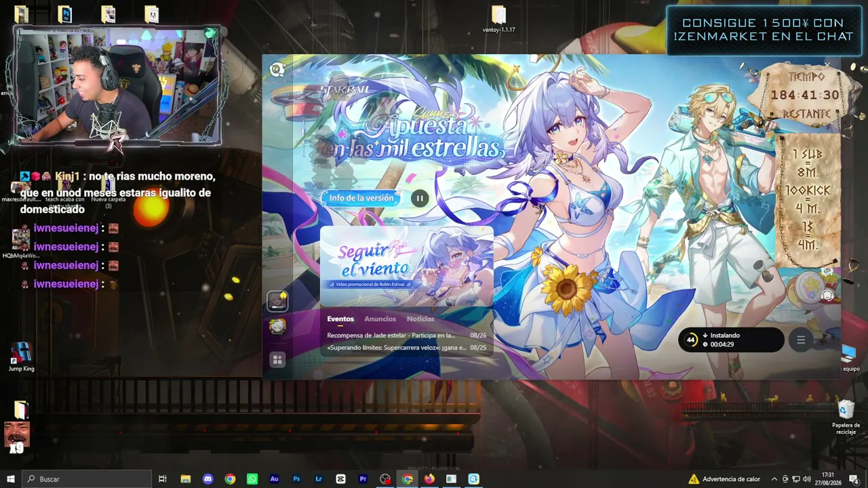Launch Photoshop from the taskbar
This screenshot has width=868, height=488.
pos(296,479)
